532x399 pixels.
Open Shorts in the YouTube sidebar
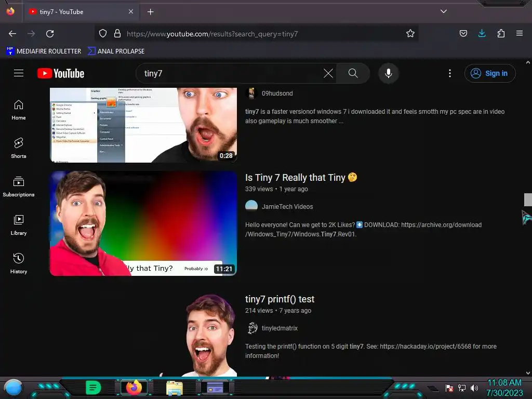click(x=19, y=149)
